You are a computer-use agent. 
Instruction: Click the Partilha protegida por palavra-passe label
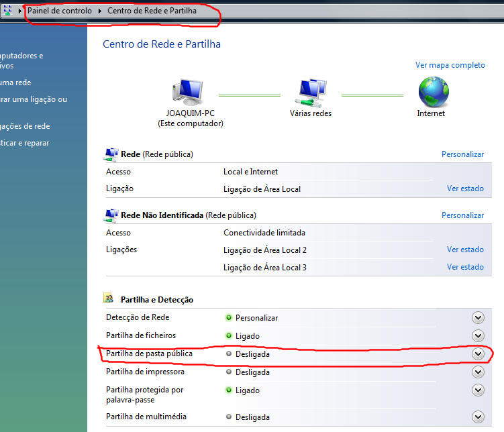point(145,394)
